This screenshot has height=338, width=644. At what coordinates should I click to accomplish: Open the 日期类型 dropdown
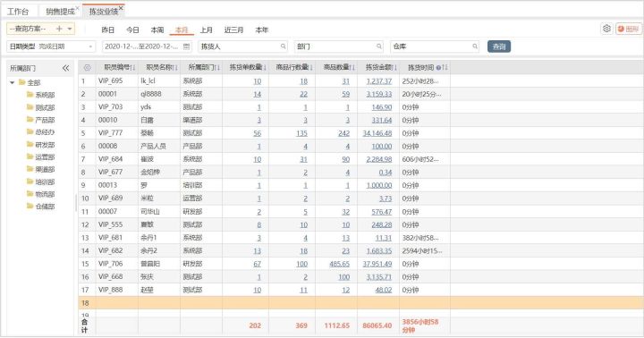click(51, 46)
